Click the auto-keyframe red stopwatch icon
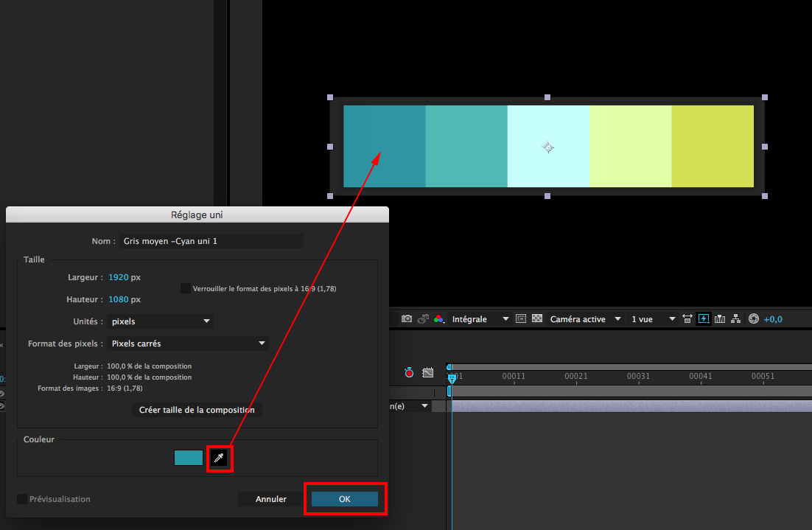 point(409,372)
